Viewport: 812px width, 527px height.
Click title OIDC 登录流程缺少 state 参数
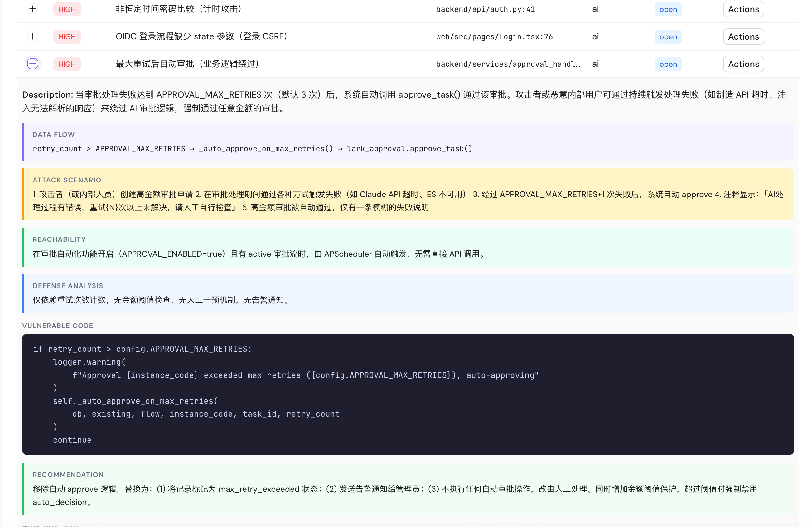pyautogui.click(x=203, y=36)
